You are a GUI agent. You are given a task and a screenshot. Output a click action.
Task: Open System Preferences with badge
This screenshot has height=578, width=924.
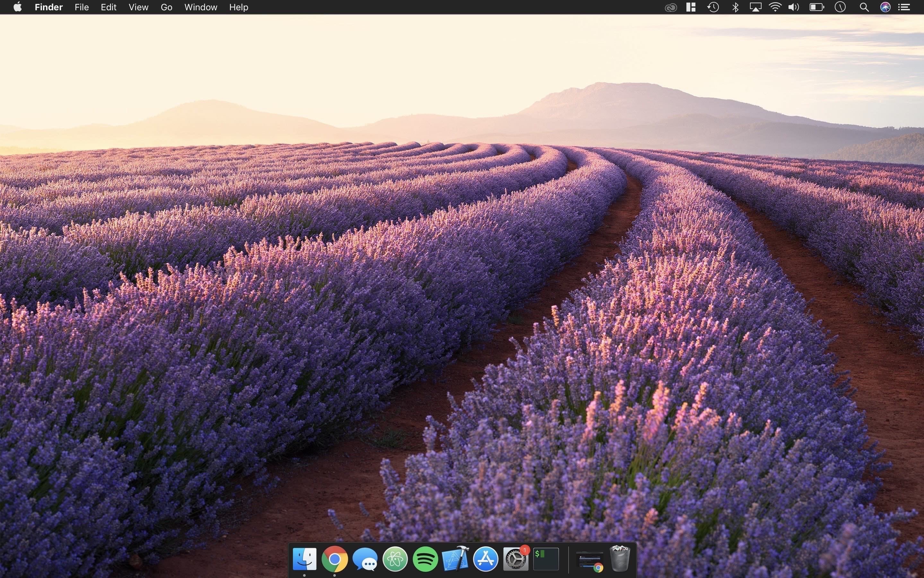516,559
